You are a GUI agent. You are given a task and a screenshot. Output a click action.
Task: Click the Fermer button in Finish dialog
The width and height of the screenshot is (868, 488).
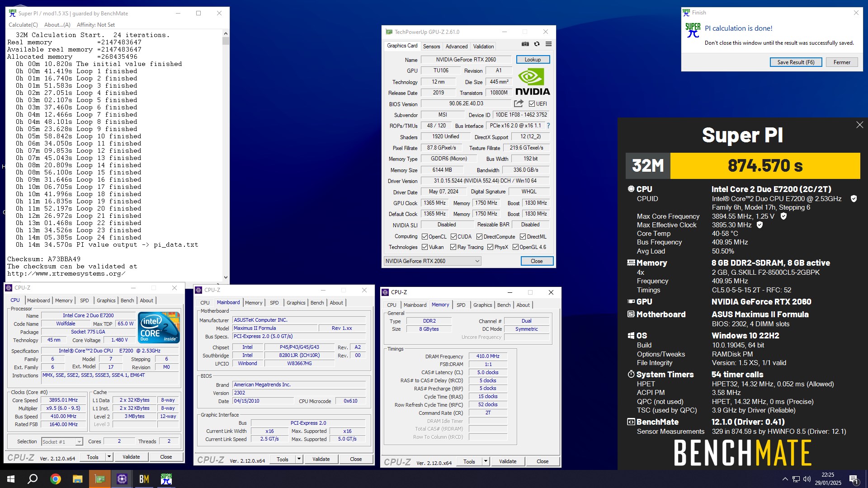pyautogui.click(x=842, y=62)
